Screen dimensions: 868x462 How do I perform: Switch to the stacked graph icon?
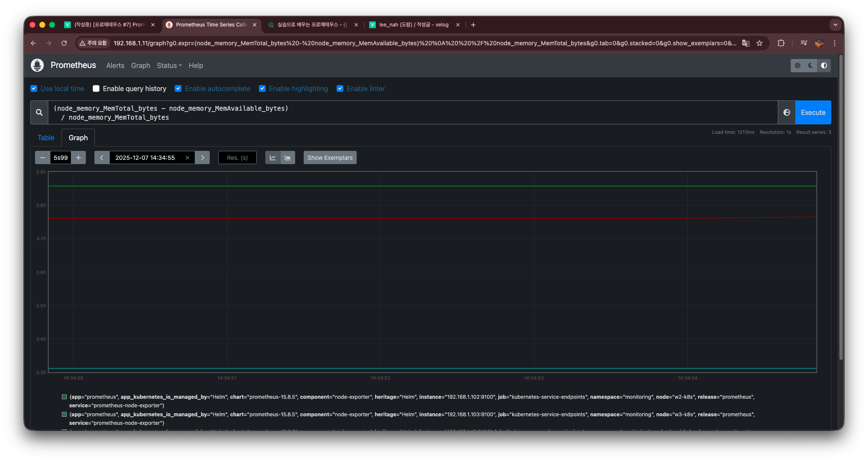point(288,158)
